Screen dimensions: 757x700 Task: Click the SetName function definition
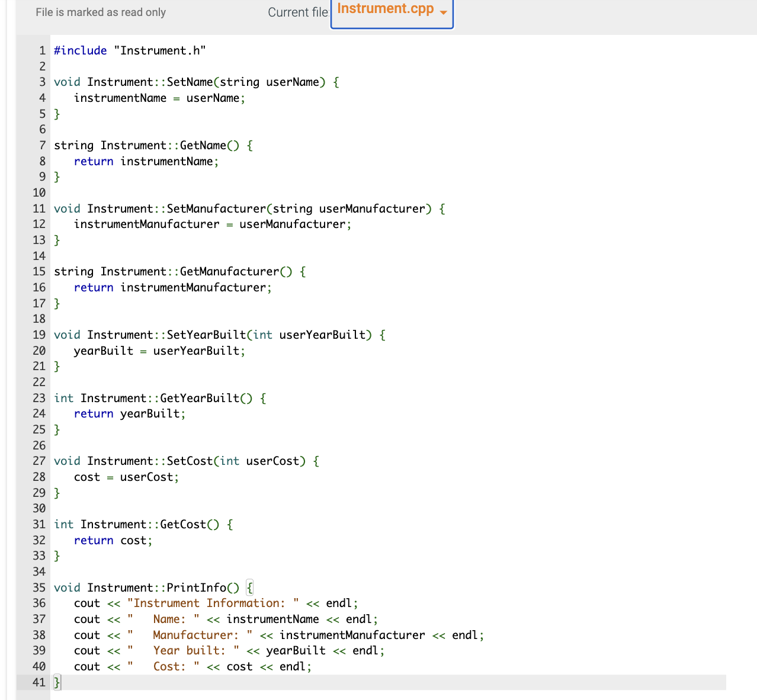tap(195, 82)
